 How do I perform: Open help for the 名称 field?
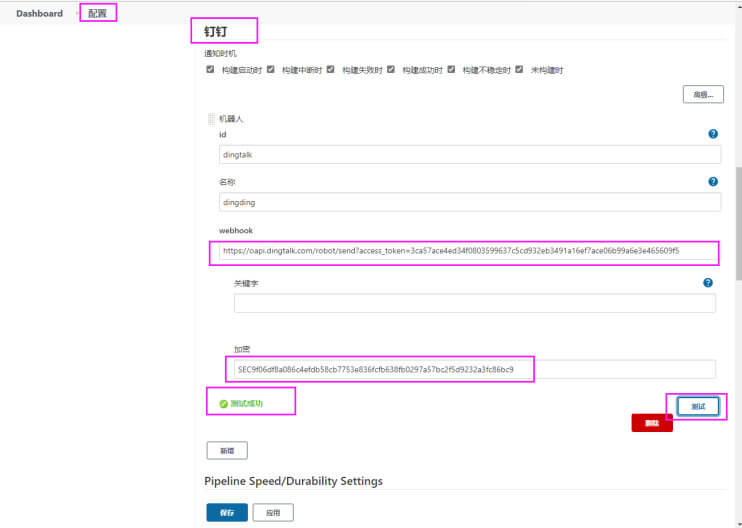point(713,182)
